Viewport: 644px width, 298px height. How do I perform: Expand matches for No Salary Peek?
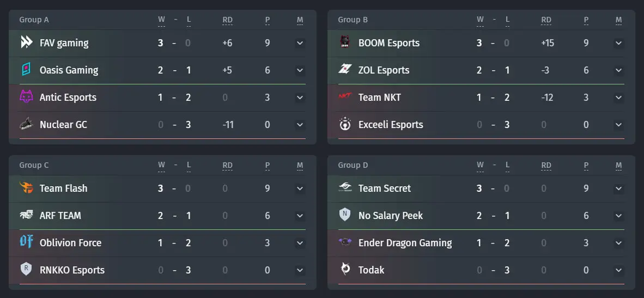618,216
